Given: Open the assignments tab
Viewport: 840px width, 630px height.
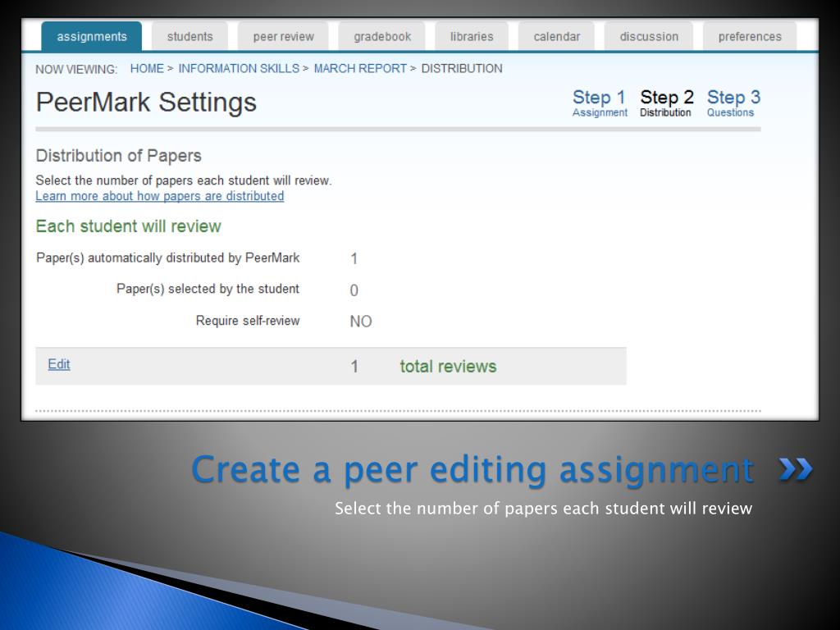Looking at the screenshot, I should (92, 36).
